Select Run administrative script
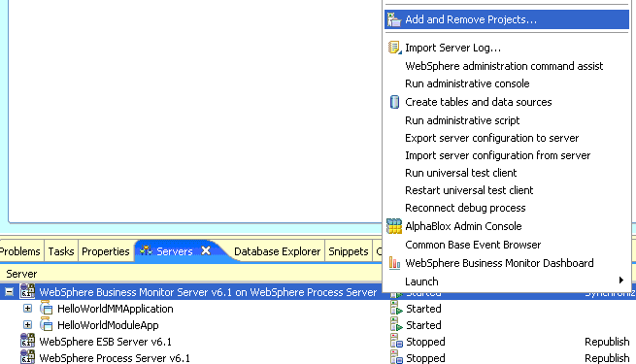This screenshot has width=636, height=364. tap(462, 120)
